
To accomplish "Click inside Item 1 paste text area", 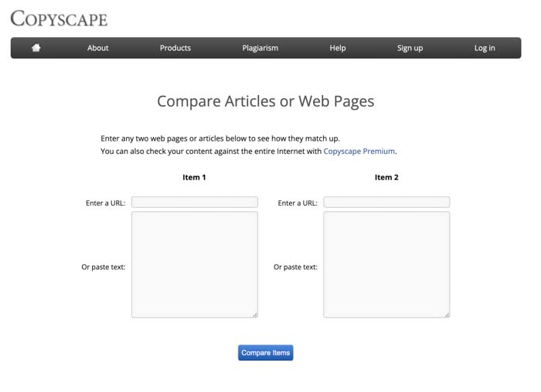I will 195,264.
